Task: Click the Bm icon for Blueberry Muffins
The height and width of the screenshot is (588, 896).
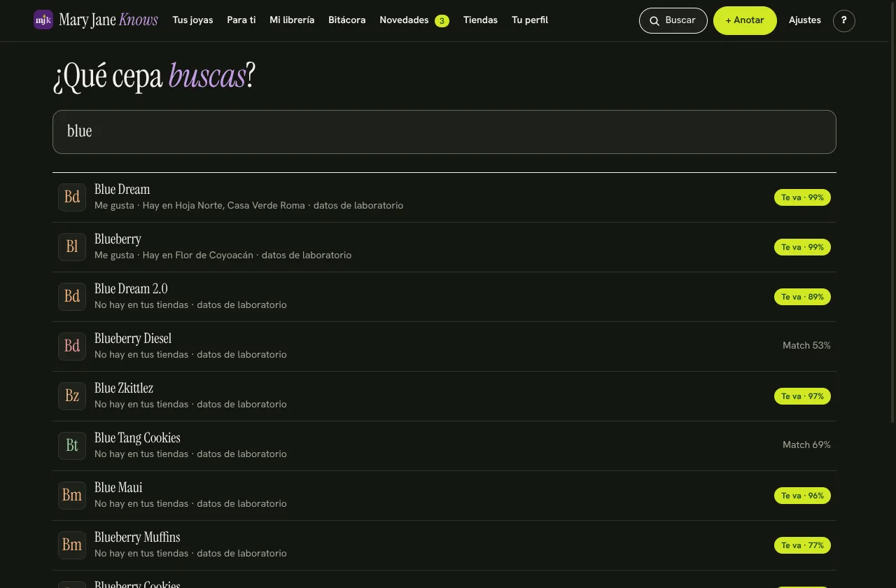Action: click(72, 545)
